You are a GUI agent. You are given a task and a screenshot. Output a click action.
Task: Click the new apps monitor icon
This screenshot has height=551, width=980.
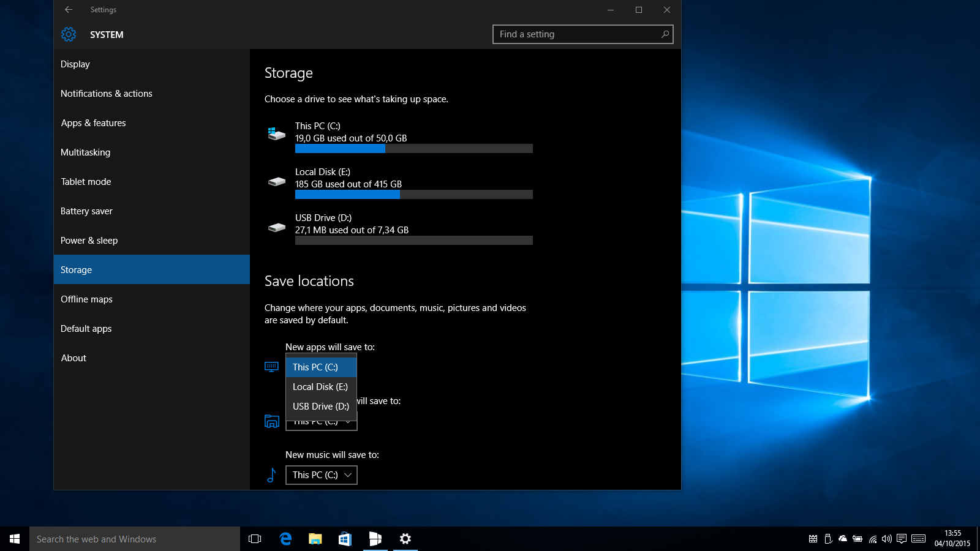(x=271, y=367)
